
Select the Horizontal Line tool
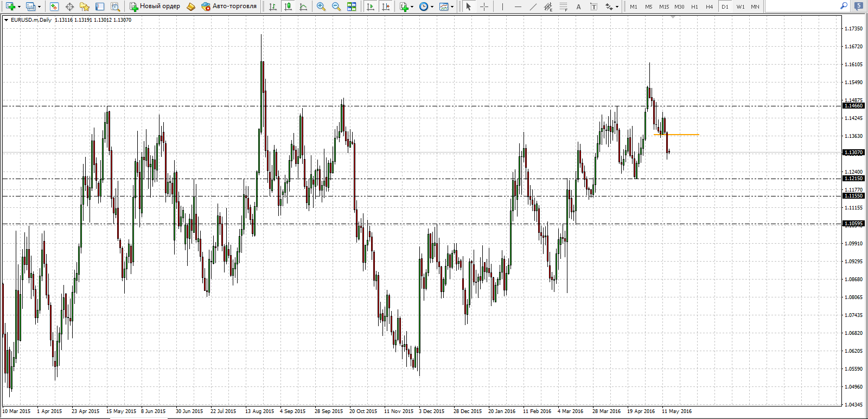pyautogui.click(x=518, y=7)
